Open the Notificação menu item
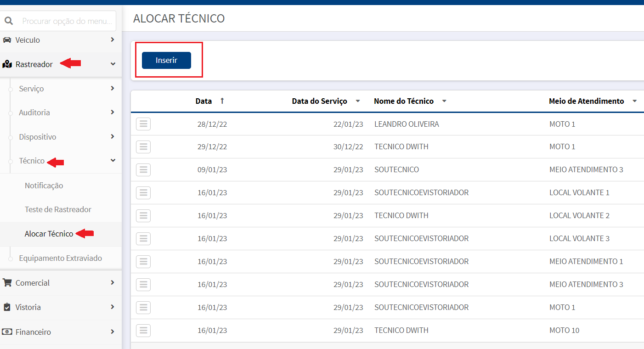Screen dimensions: 644x349 (x=44, y=186)
